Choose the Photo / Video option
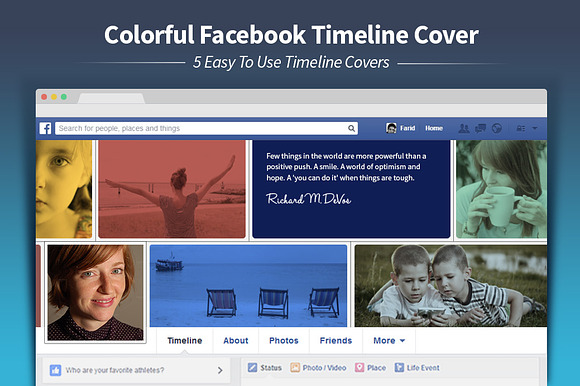Viewport: 580px width, 386px height. point(324,368)
